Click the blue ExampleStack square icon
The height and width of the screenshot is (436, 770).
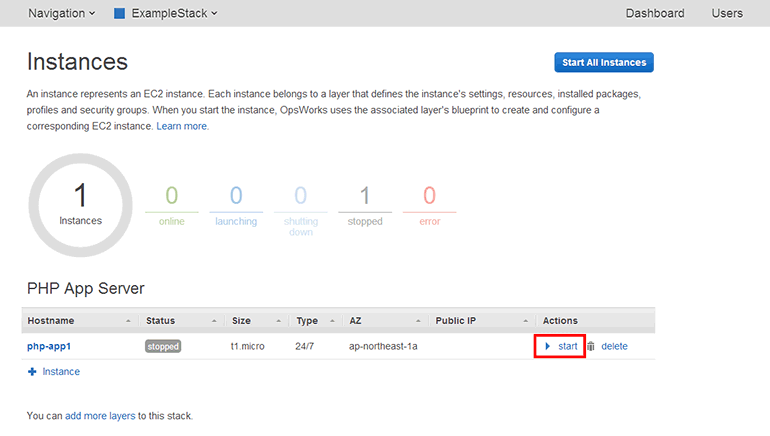pos(120,14)
